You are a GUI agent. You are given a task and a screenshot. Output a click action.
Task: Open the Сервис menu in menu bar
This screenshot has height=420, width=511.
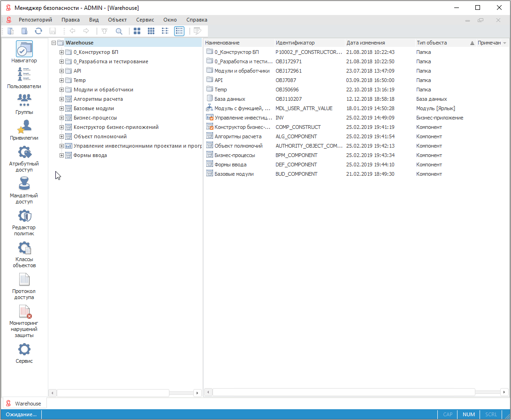(145, 20)
